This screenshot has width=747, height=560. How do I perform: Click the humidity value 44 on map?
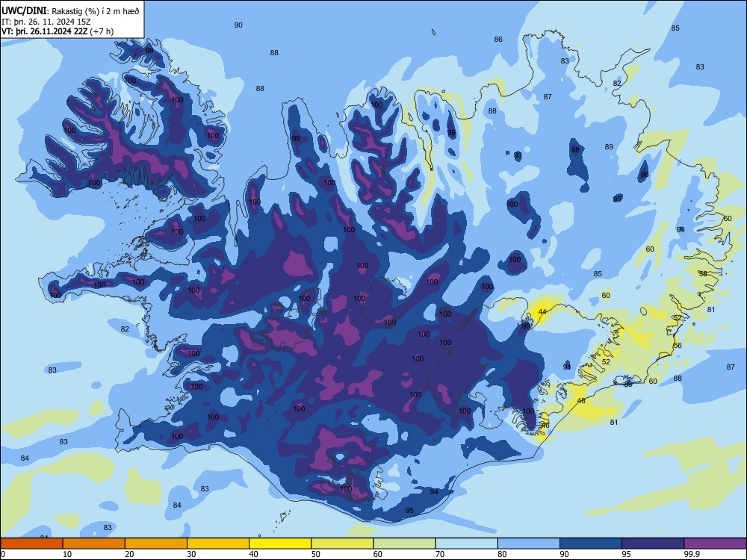(542, 312)
